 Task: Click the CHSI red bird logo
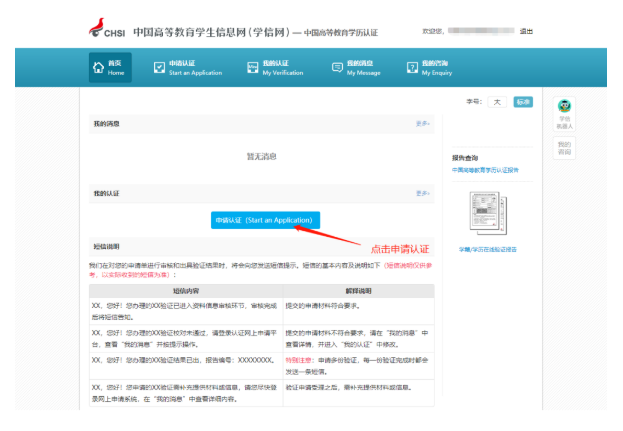97,27
